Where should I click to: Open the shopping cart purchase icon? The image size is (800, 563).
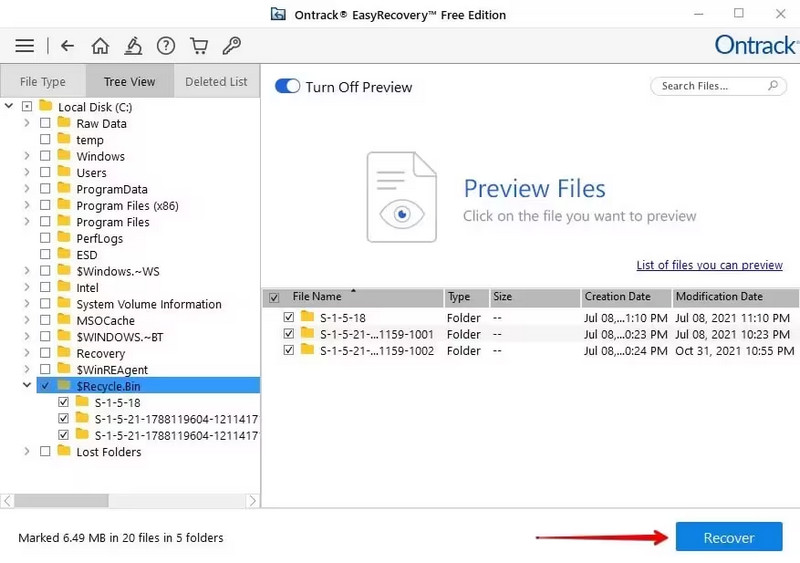pos(199,46)
